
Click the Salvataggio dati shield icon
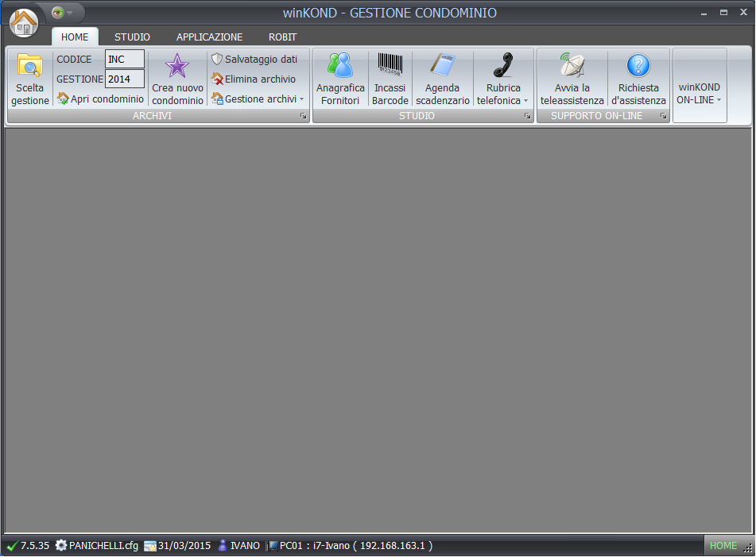(217, 60)
